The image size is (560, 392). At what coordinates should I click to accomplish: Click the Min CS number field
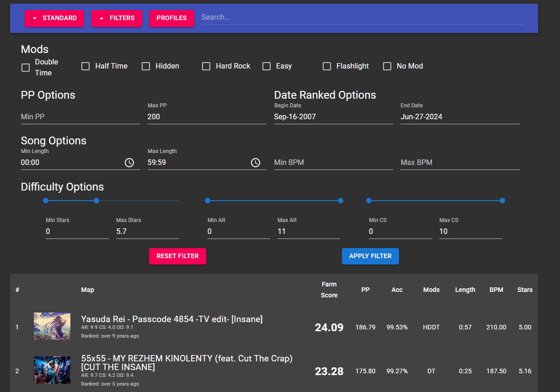[400, 232]
